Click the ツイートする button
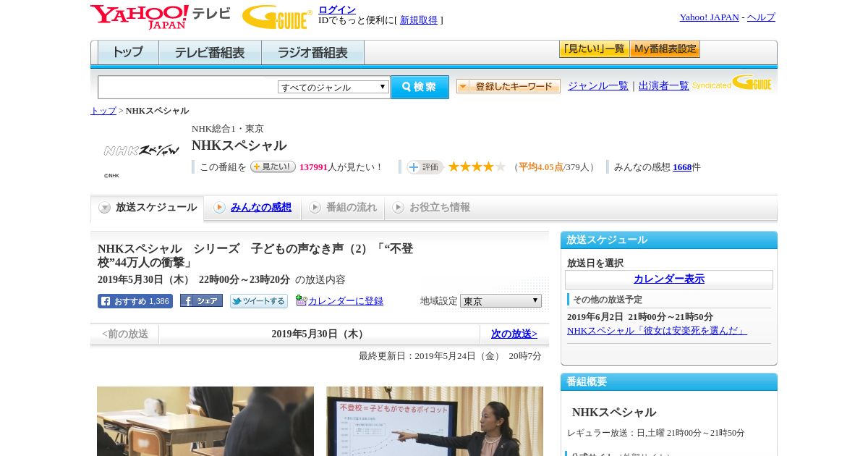The width and height of the screenshot is (868, 456). pos(259,301)
